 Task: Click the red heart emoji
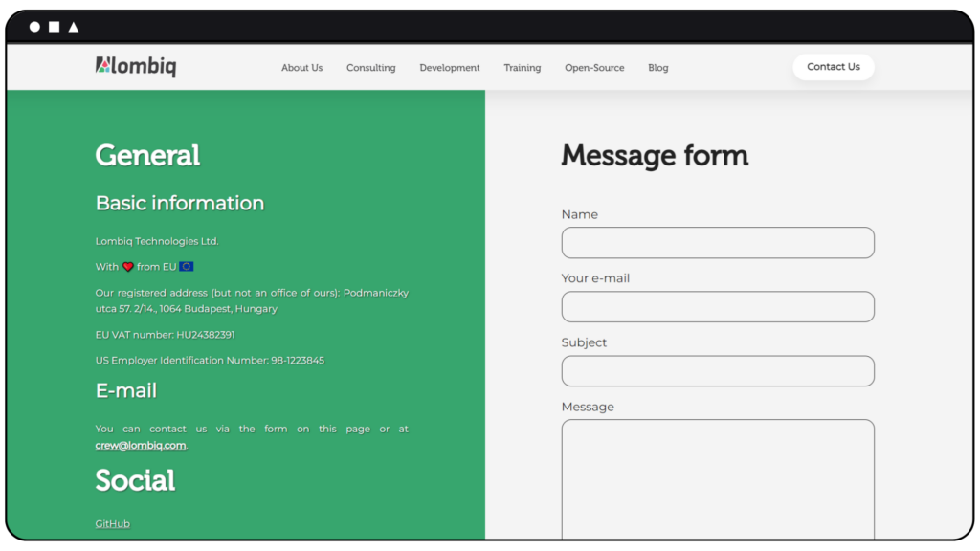click(128, 267)
